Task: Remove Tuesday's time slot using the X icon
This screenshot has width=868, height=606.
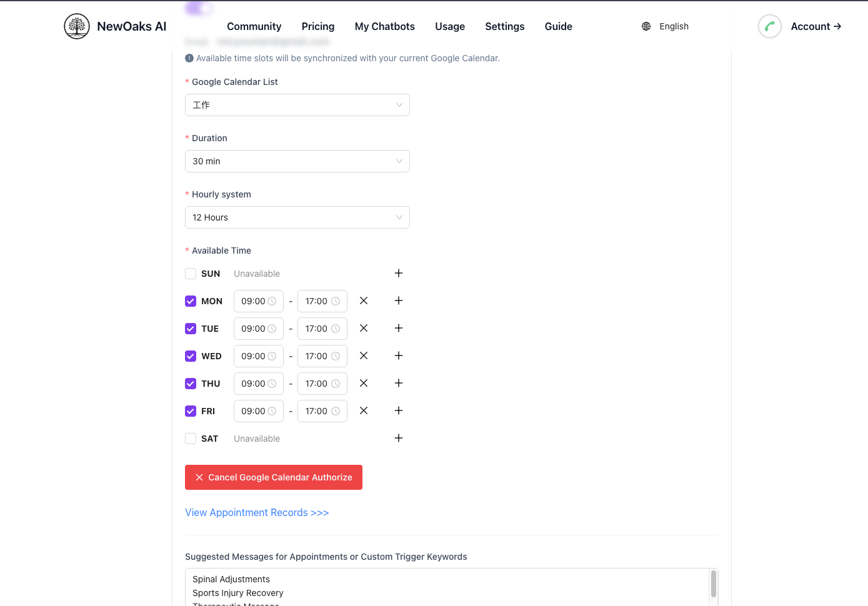Action: coord(364,328)
